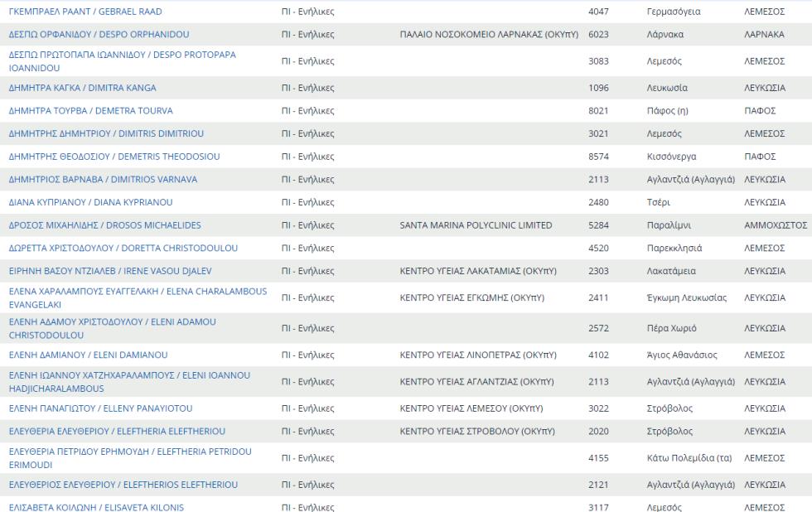Open the GEBRAEL RAAD doctor link
This screenshot has width=812, height=512.
[x=85, y=12]
